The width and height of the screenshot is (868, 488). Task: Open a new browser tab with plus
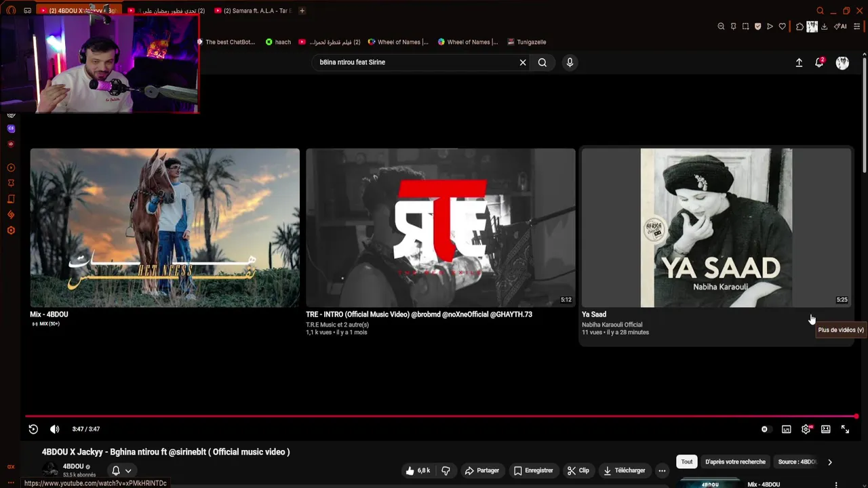(302, 11)
